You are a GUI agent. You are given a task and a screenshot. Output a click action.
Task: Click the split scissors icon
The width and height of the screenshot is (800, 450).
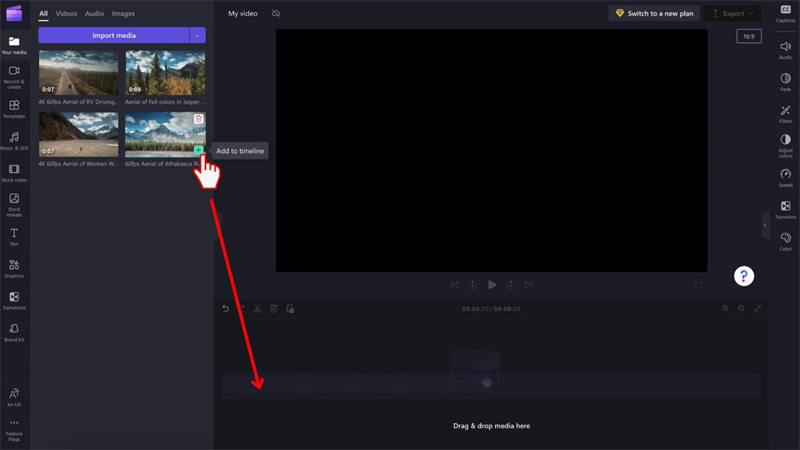[257, 309]
